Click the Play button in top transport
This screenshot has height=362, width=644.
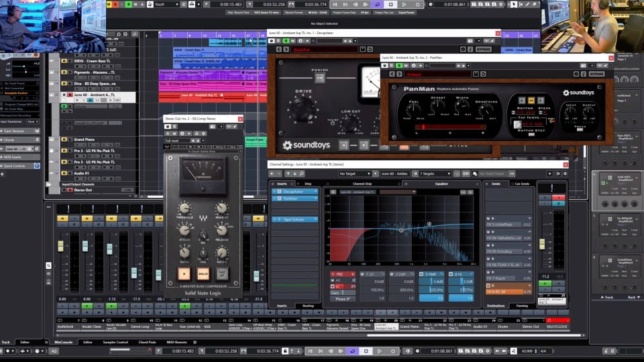point(404,5)
